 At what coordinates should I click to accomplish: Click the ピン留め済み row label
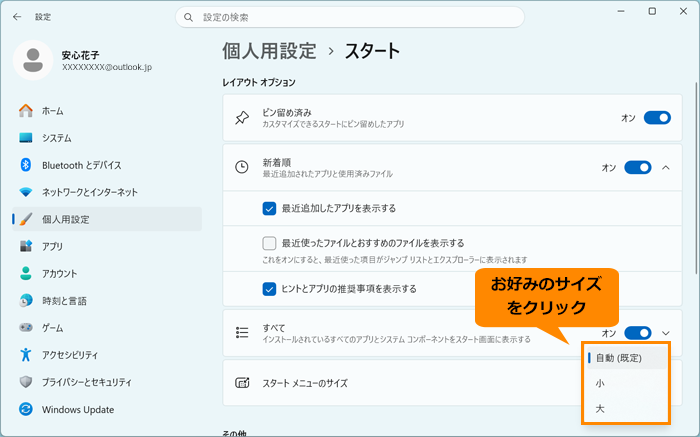click(x=287, y=112)
